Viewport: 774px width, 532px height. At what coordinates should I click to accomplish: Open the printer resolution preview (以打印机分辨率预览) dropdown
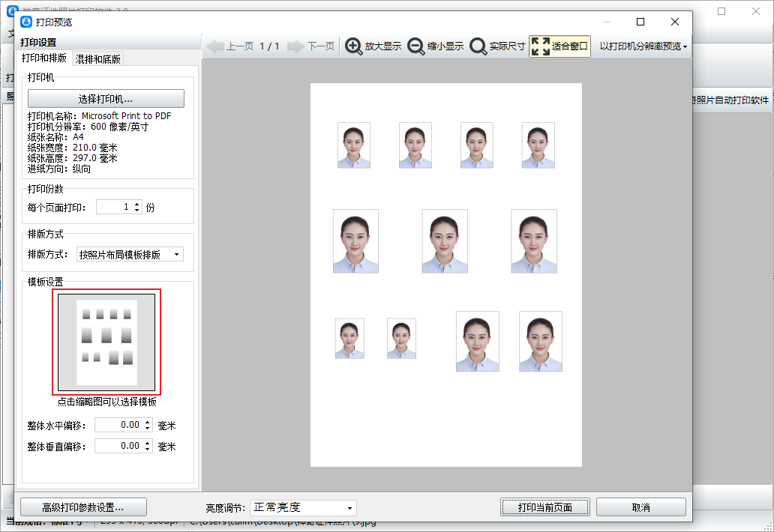[643, 46]
